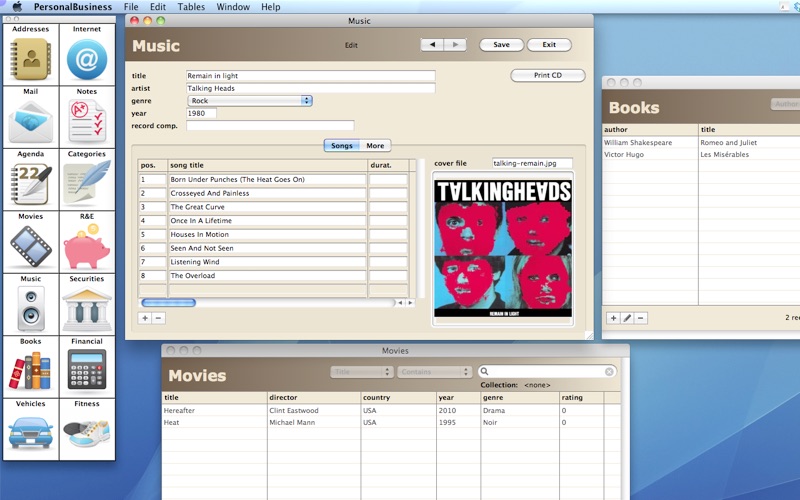Screen dimensions: 800x500
Task: Click the Print CD button
Action: pyautogui.click(x=547, y=76)
